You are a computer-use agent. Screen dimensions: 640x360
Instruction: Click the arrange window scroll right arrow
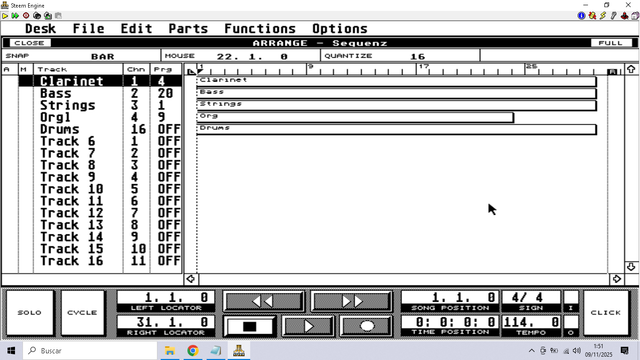click(617, 279)
